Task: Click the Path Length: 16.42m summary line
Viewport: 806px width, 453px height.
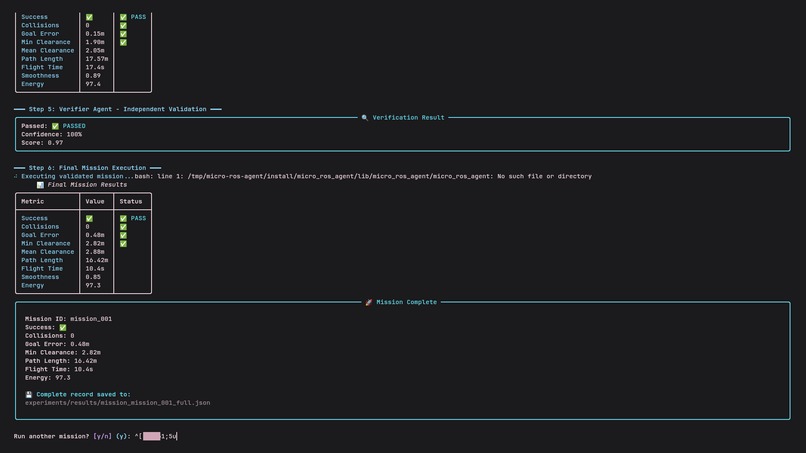Action: coord(61,361)
